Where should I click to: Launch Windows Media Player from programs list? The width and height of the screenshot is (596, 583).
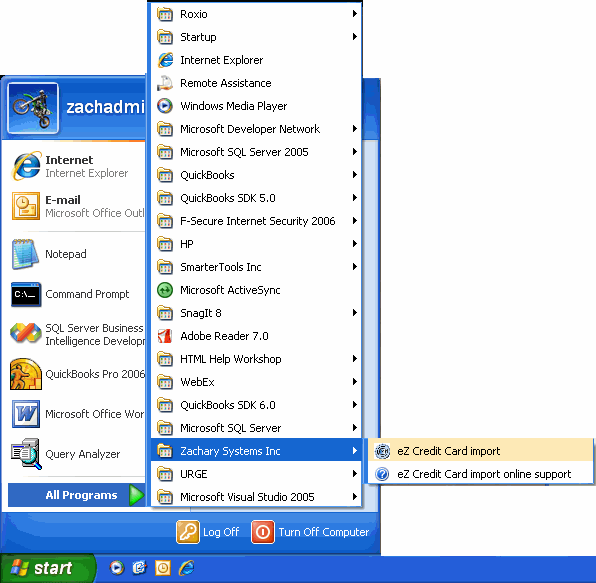(256, 106)
